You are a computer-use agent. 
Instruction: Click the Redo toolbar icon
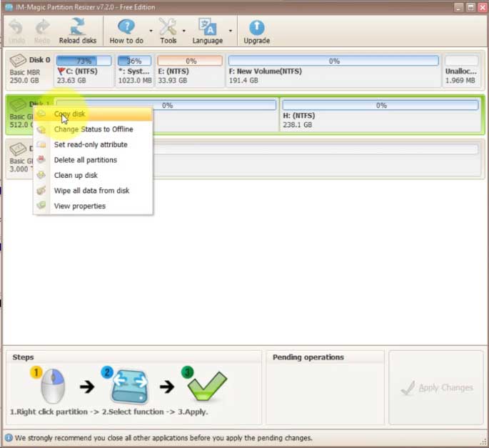pyautogui.click(x=42, y=27)
